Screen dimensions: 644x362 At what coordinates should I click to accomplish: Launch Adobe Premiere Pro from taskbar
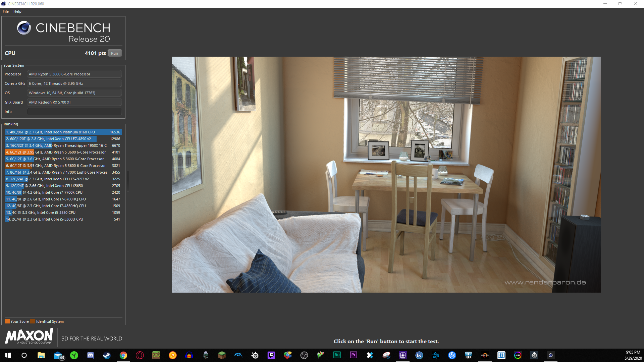(x=354, y=355)
